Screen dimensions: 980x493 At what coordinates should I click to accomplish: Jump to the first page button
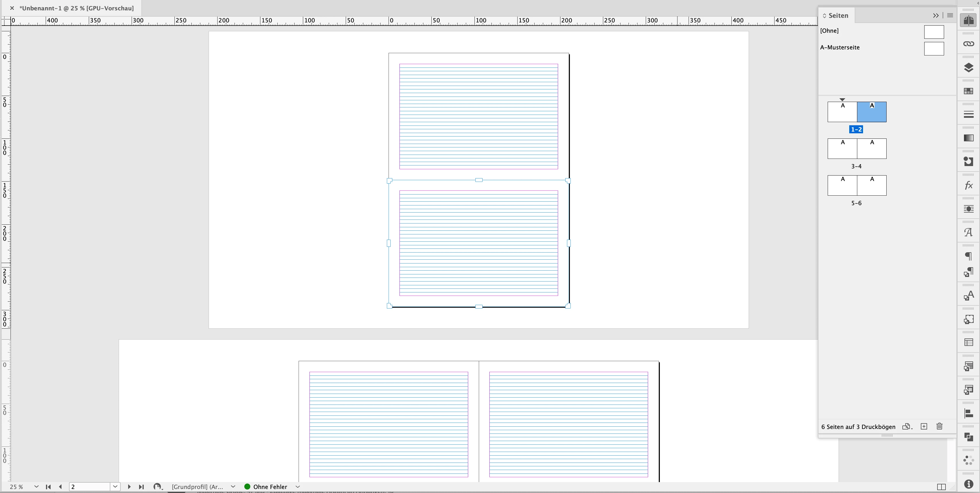click(48, 486)
